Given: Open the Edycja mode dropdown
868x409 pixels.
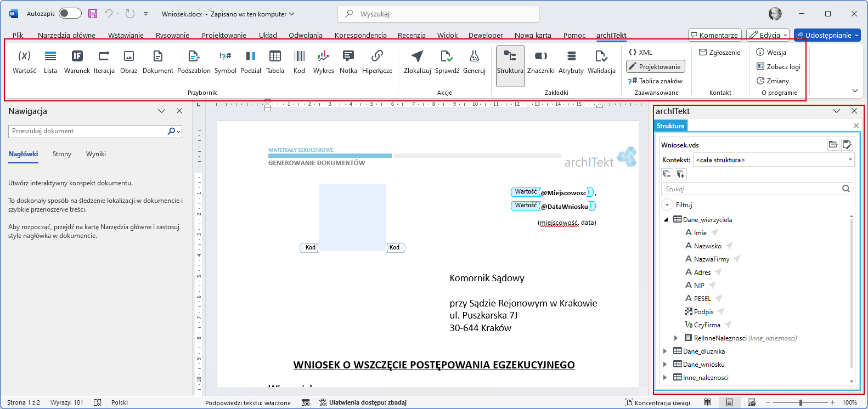Looking at the screenshot, I should pyautogui.click(x=768, y=35).
